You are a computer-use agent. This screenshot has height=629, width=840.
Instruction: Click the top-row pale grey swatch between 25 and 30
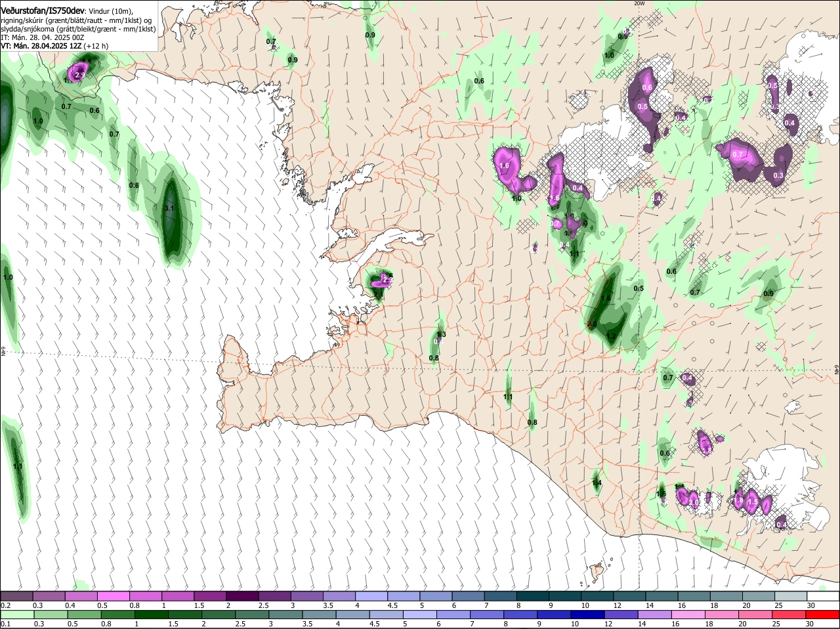[790, 596]
